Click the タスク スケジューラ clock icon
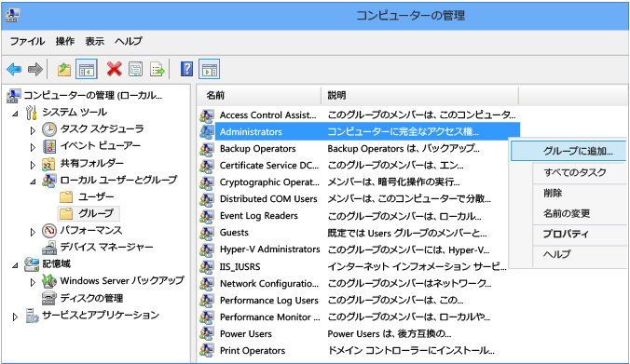This screenshot has width=630, height=364. pos(49,129)
